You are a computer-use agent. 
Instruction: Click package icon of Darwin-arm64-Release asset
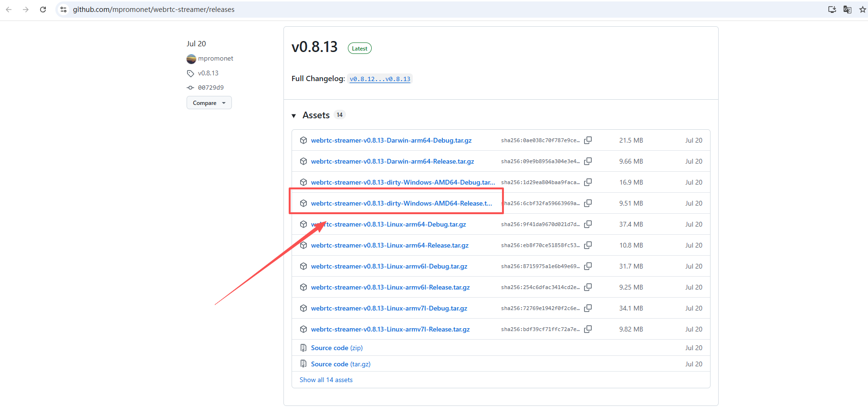[x=303, y=161]
